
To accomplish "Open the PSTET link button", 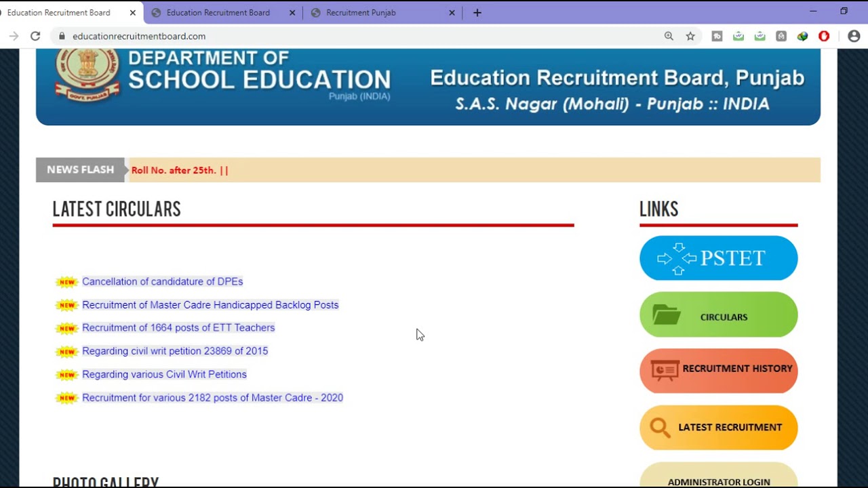I will coord(719,258).
